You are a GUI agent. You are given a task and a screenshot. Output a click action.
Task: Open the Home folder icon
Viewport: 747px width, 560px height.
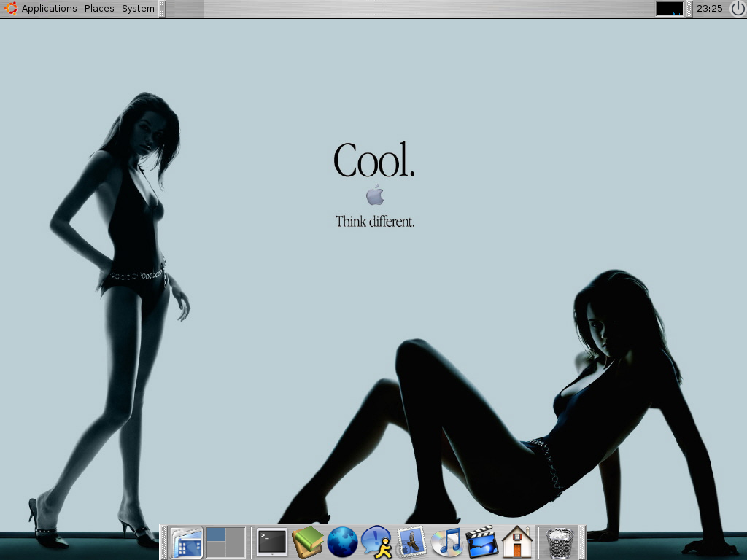click(517, 542)
